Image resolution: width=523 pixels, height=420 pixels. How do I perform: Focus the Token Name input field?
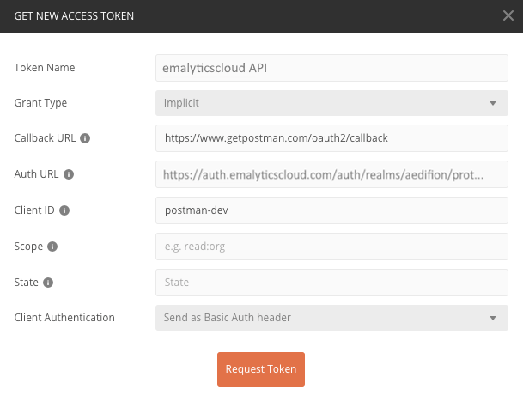[x=331, y=68]
